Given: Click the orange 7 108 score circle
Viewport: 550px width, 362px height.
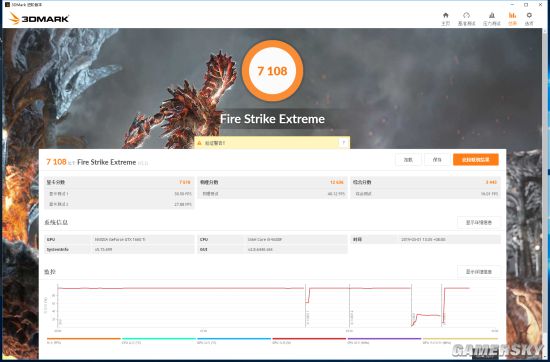Looking at the screenshot, I should [272, 71].
